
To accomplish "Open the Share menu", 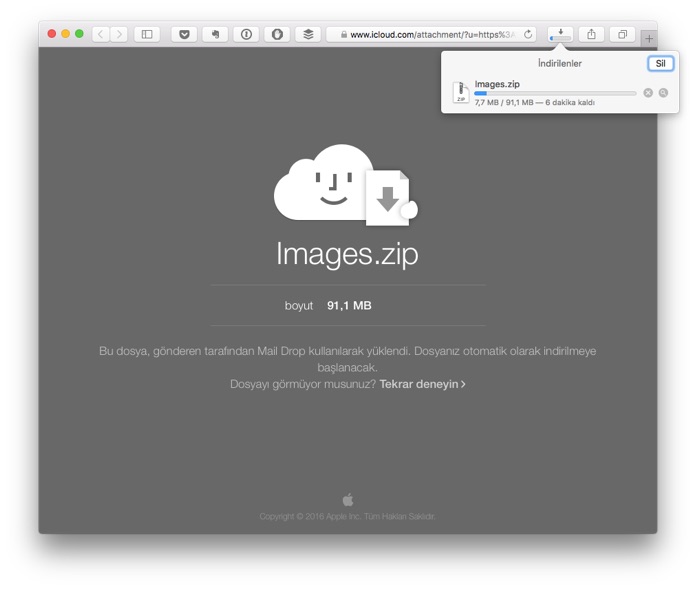I will (592, 34).
